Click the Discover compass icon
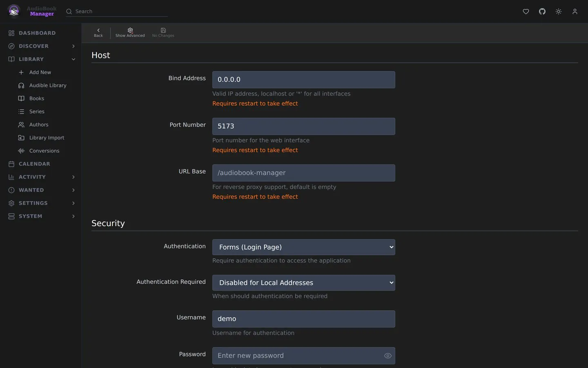588x368 pixels. click(11, 46)
